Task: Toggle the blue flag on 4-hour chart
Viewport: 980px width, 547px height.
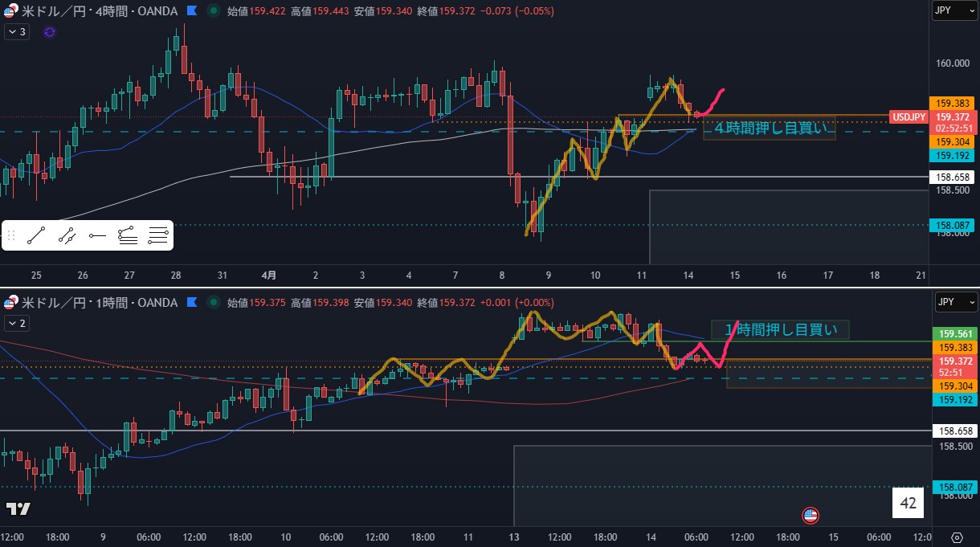Action: click(191, 11)
